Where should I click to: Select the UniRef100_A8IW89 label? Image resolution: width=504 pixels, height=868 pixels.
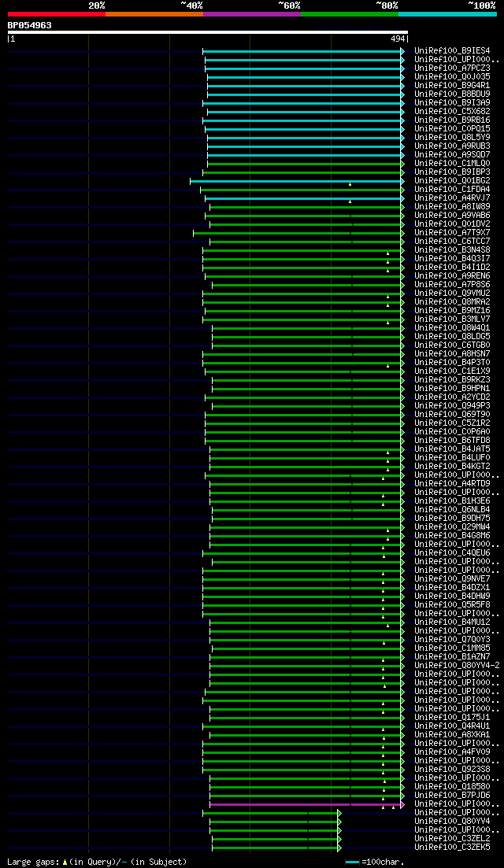click(452, 206)
